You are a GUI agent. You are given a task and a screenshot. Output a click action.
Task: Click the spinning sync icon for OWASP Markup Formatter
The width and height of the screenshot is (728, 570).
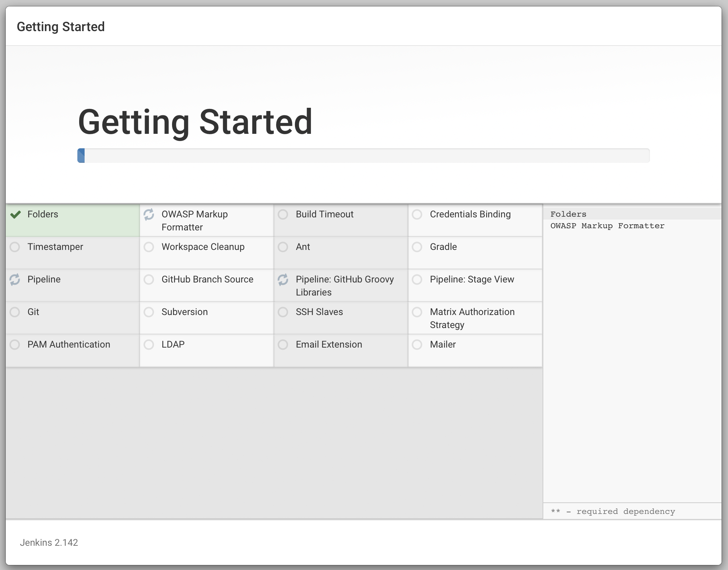pyautogui.click(x=149, y=214)
